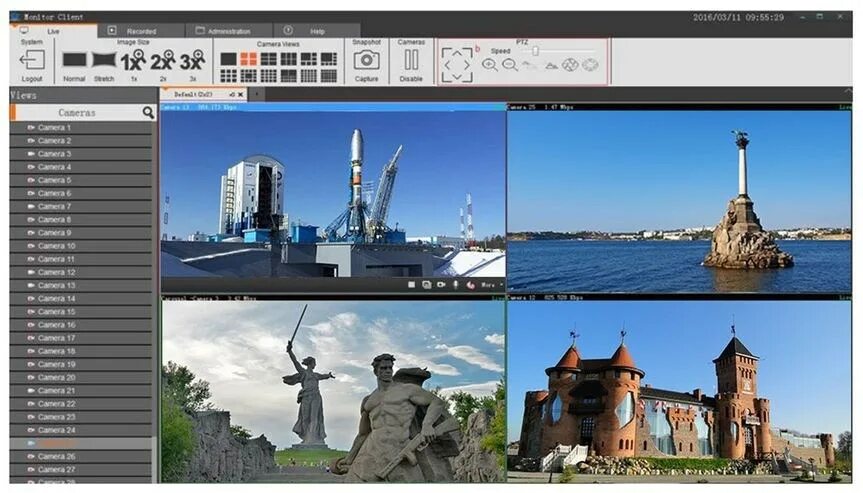The height and width of the screenshot is (493, 863).
Task: Tilt PTZ camera down with down arrow
Action: (457, 78)
